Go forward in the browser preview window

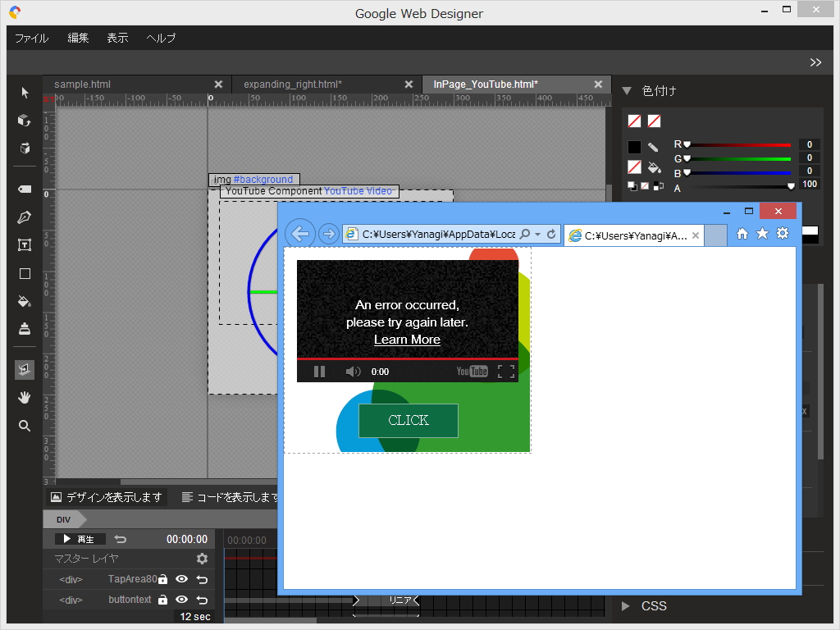click(x=328, y=234)
